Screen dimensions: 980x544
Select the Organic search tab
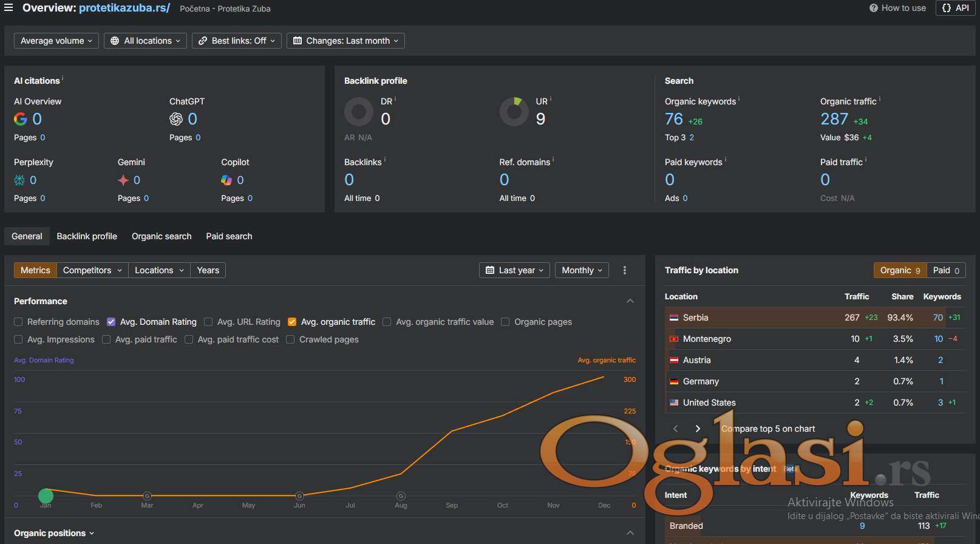click(x=162, y=236)
